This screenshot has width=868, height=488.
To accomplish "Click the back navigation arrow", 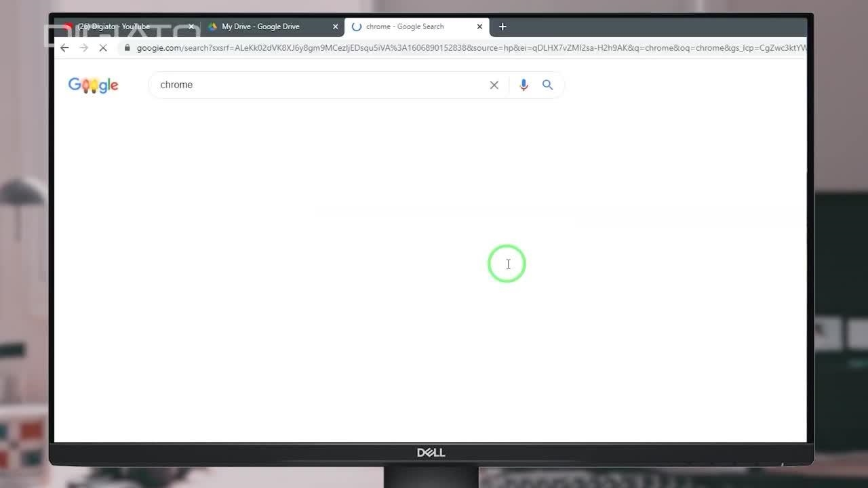I will click(x=64, y=47).
